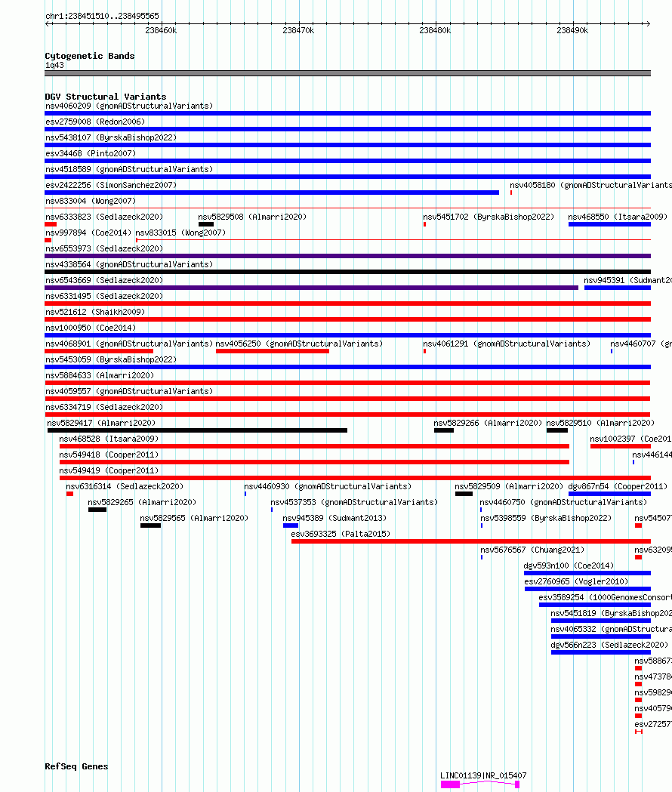Screen dimensions: 672x792
Task: Select nsv1000950 (Coe2014) label
Action: [91, 328]
